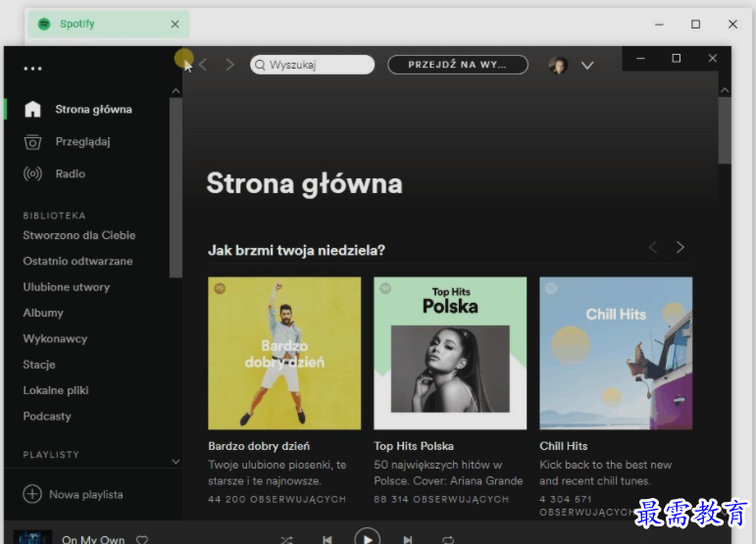This screenshot has width=756, height=544.
Task: Show next items in the niedziela carousel
Action: (x=680, y=247)
